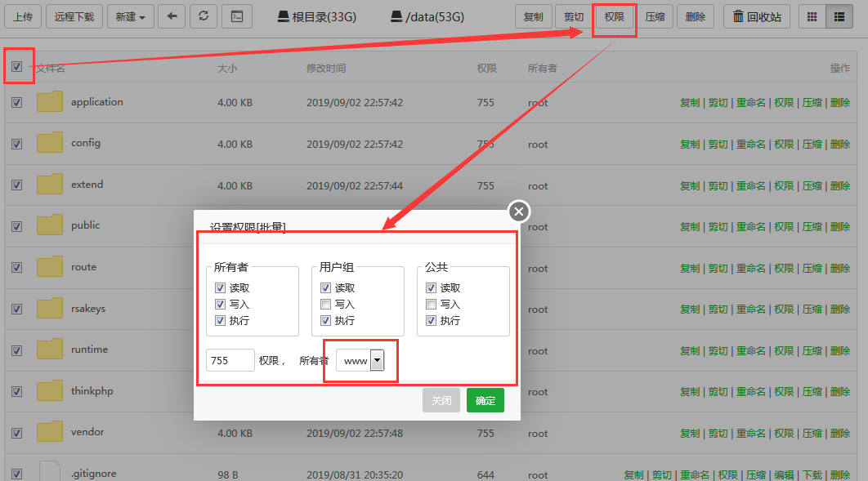The image size is (868, 481).
Task: Click 权限 link for vendor row
Action: [784, 433]
